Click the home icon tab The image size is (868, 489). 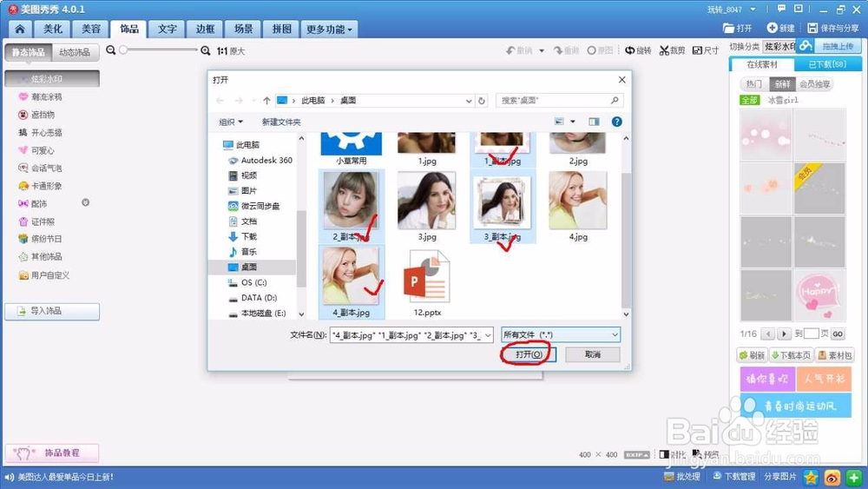(x=20, y=29)
